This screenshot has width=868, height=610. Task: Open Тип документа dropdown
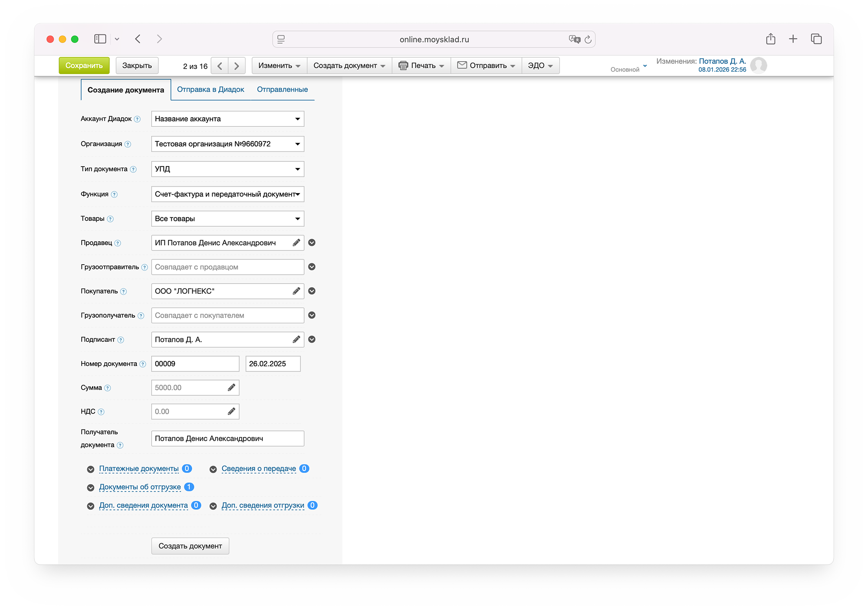[227, 169]
